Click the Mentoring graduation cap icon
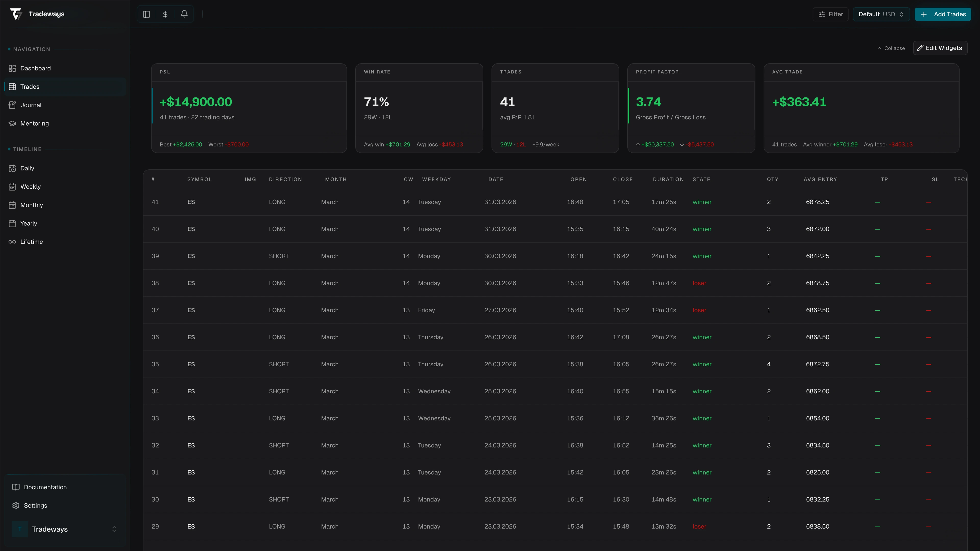The width and height of the screenshot is (980, 551). click(x=12, y=123)
